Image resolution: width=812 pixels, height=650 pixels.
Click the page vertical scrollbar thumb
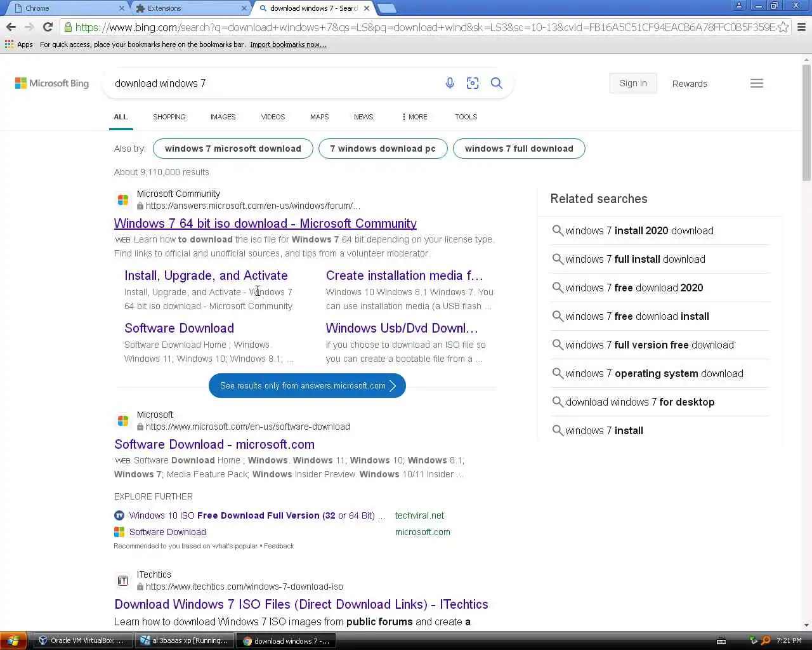click(x=806, y=123)
